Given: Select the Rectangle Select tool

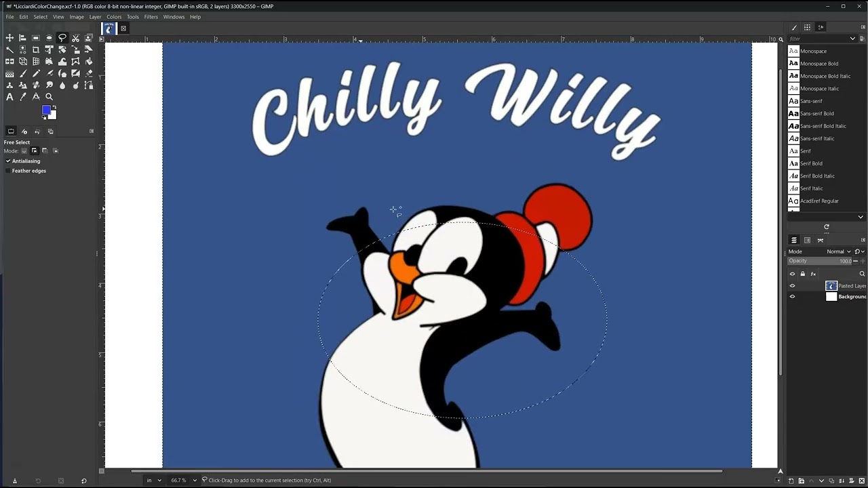Looking at the screenshot, I should pos(36,38).
